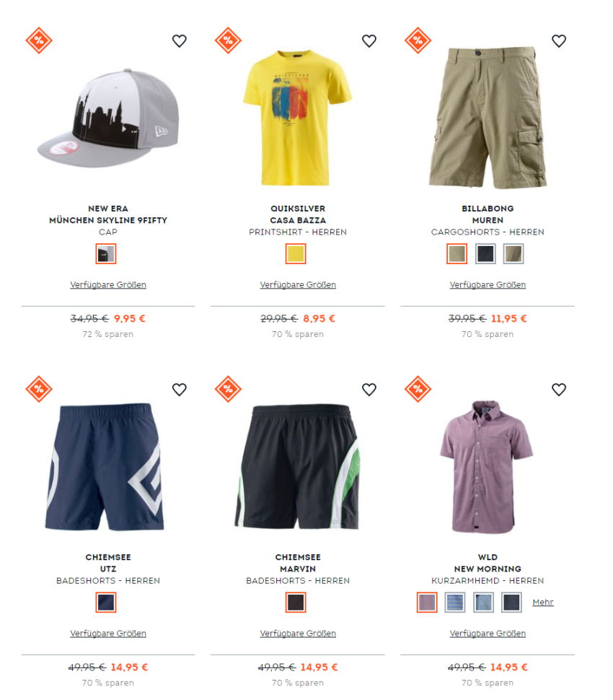Open Verfügbare Größen for Billabong Muren
This screenshot has height=700, width=613.
click(488, 285)
